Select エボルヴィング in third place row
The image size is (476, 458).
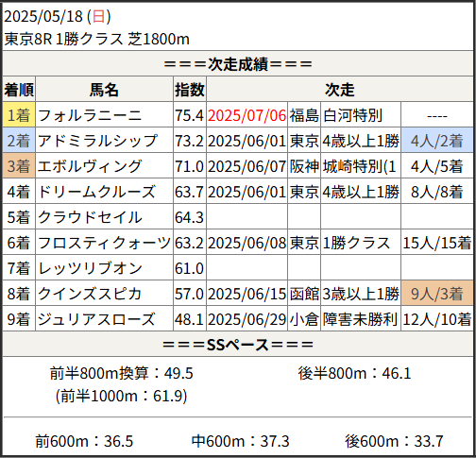90,166
